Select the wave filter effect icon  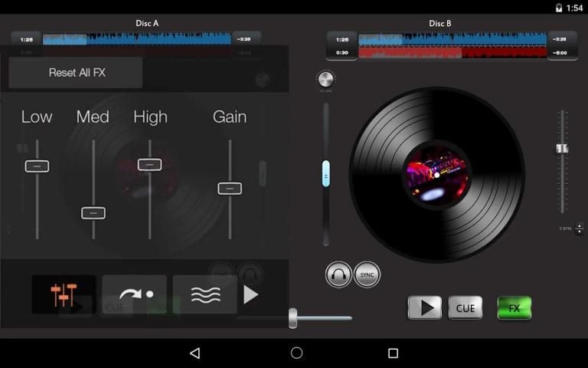click(204, 294)
